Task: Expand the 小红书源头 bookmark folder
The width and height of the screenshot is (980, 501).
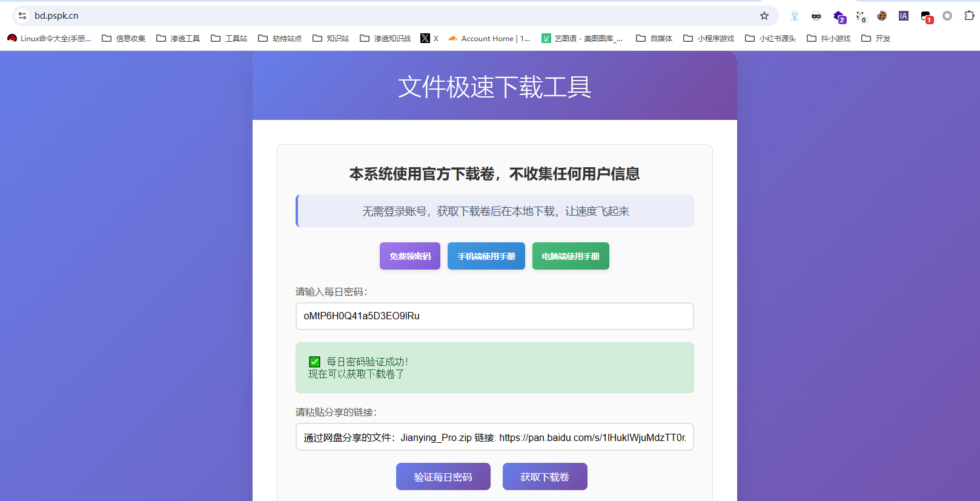Action: tap(770, 38)
